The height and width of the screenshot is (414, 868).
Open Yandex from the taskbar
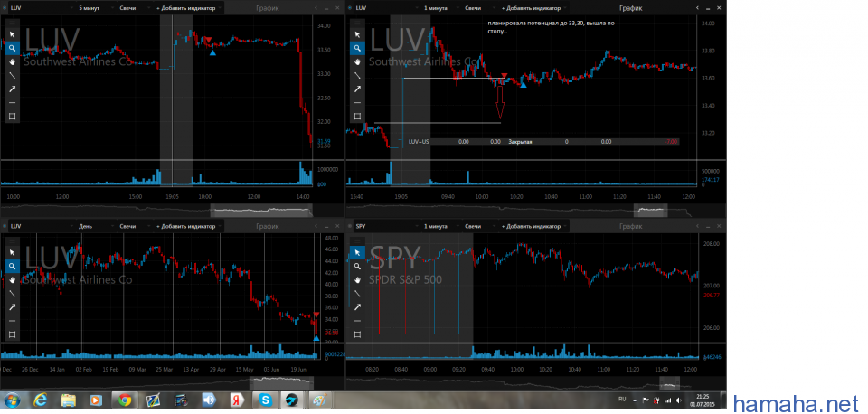click(236, 400)
